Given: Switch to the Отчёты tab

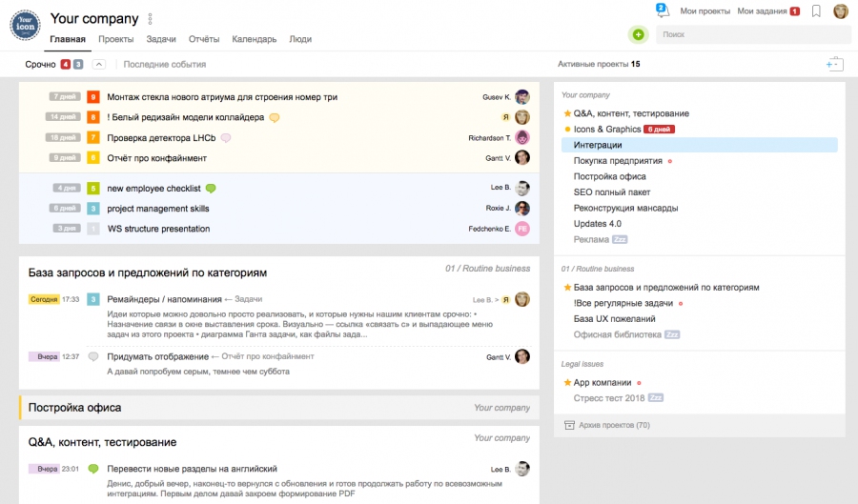Looking at the screenshot, I should tap(204, 39).
